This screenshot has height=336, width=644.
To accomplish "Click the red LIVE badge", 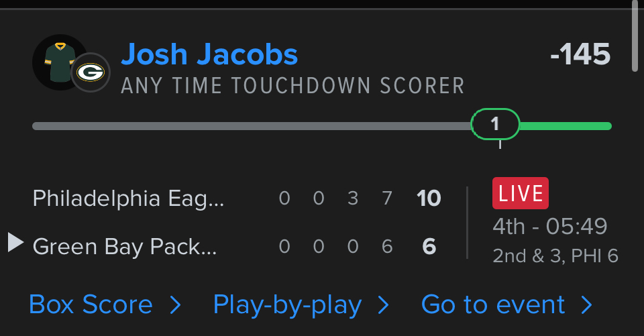I will [521, 194].
